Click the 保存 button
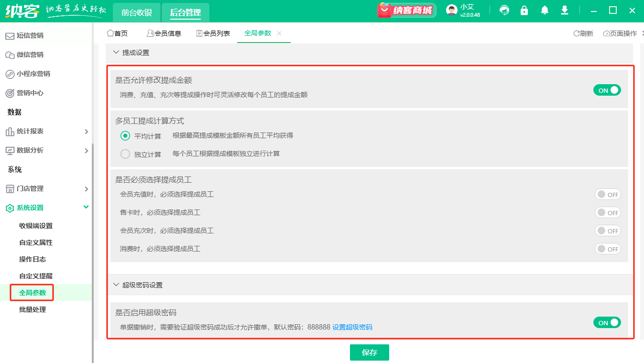The image size is (644, 363). coord(369,352)
